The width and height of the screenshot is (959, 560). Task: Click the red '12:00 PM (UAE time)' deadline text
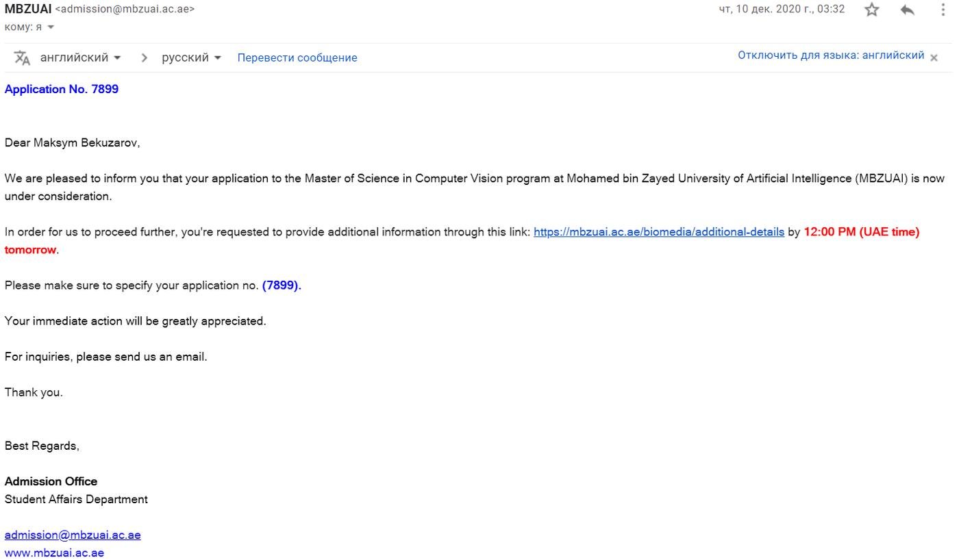click(861, 231)
